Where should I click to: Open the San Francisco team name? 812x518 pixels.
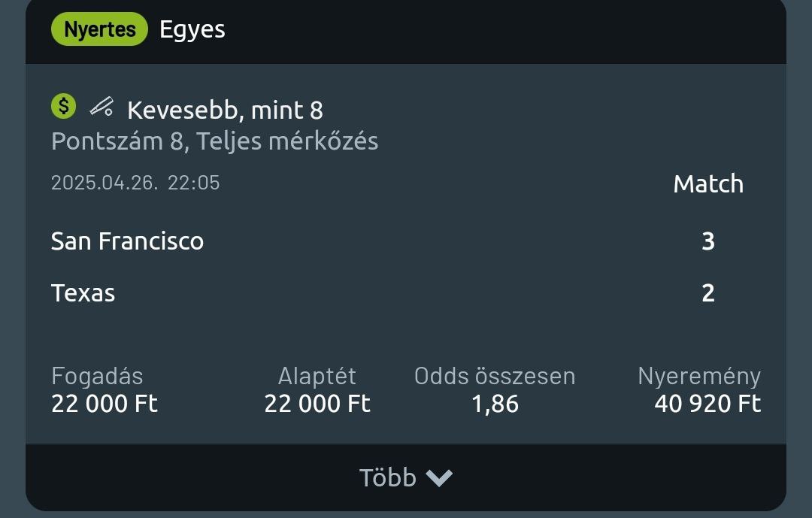tap(127, 241)
